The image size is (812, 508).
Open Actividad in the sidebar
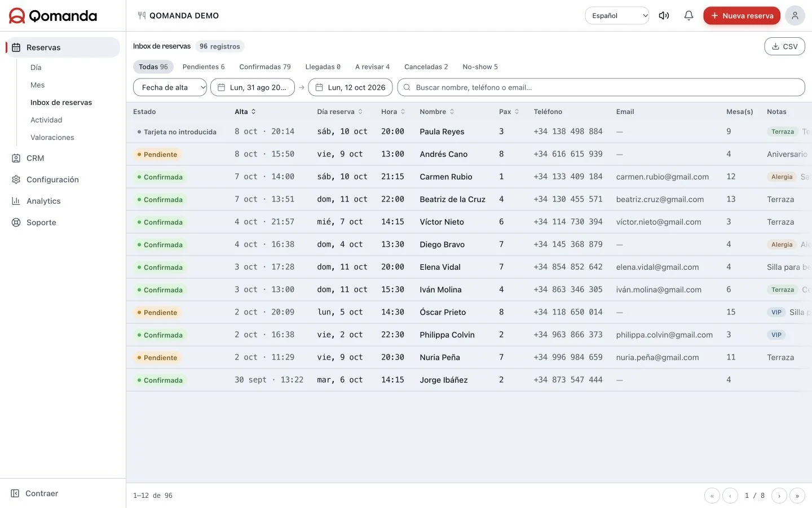46,120
